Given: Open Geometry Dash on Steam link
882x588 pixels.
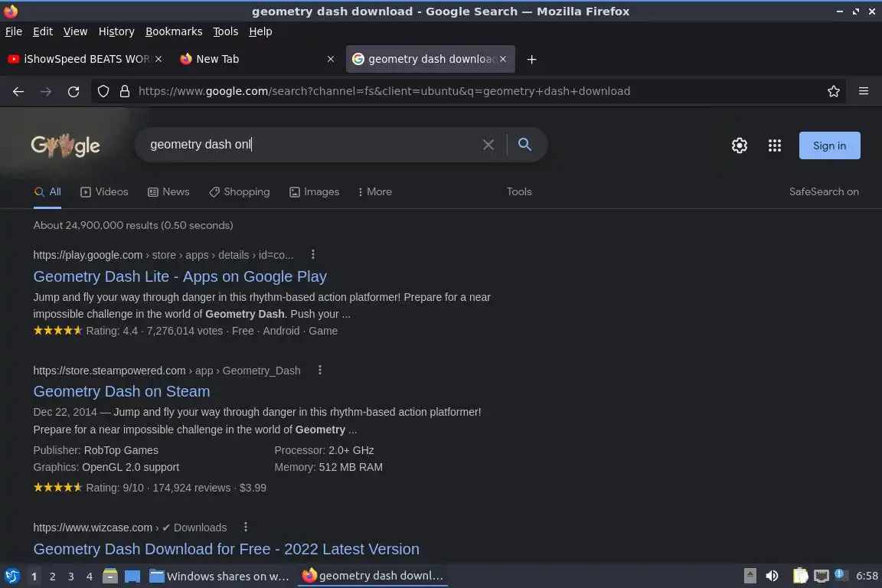Looking at the screenshot, I should tap(122, 392).
